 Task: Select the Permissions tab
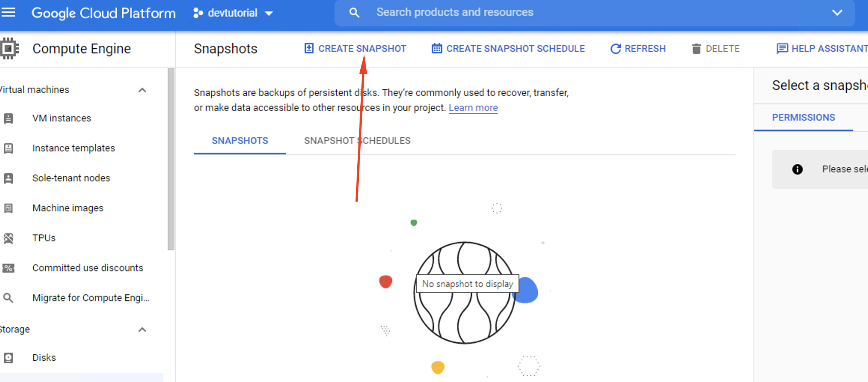tap(803, 118)
